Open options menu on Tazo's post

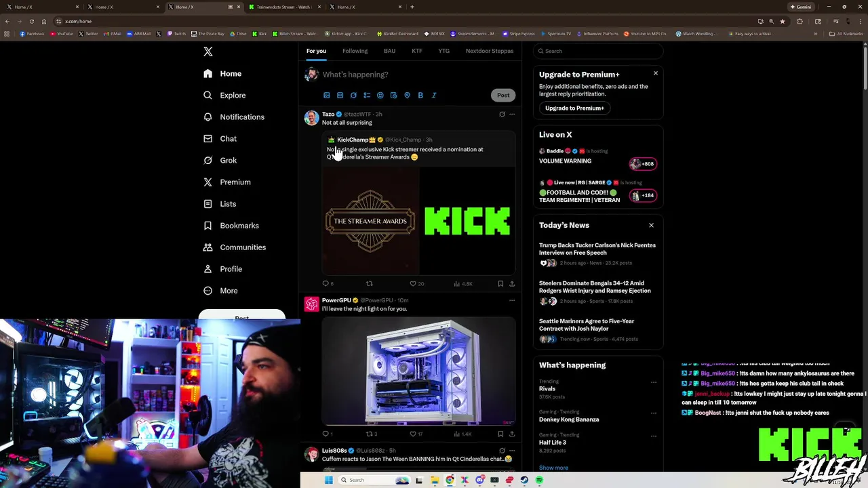click(512, 115)
